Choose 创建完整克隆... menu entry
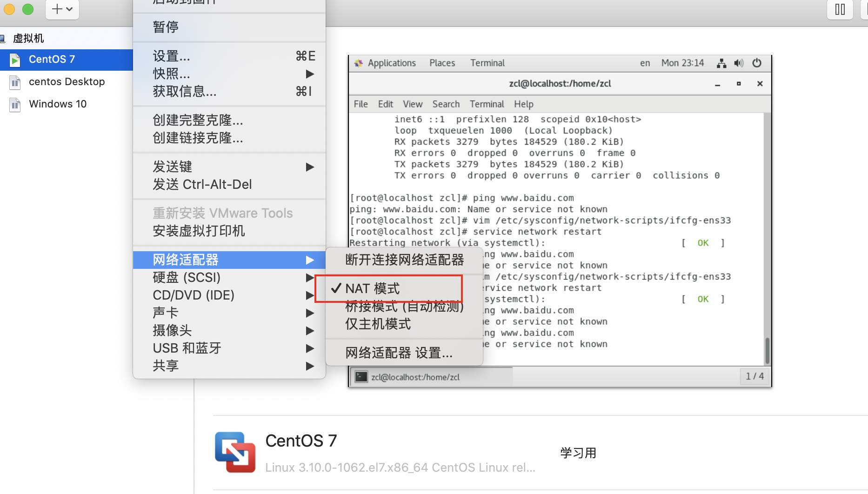 tap(229, 120)
